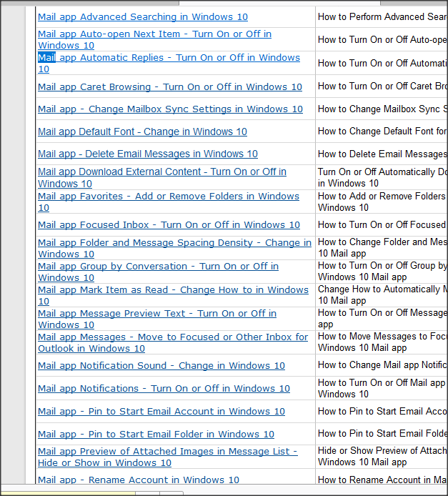Open 'Pin to Start Email Folder' link
This screenshot has width=448, height=496.
pyautogui.click(x=156, y=435)
